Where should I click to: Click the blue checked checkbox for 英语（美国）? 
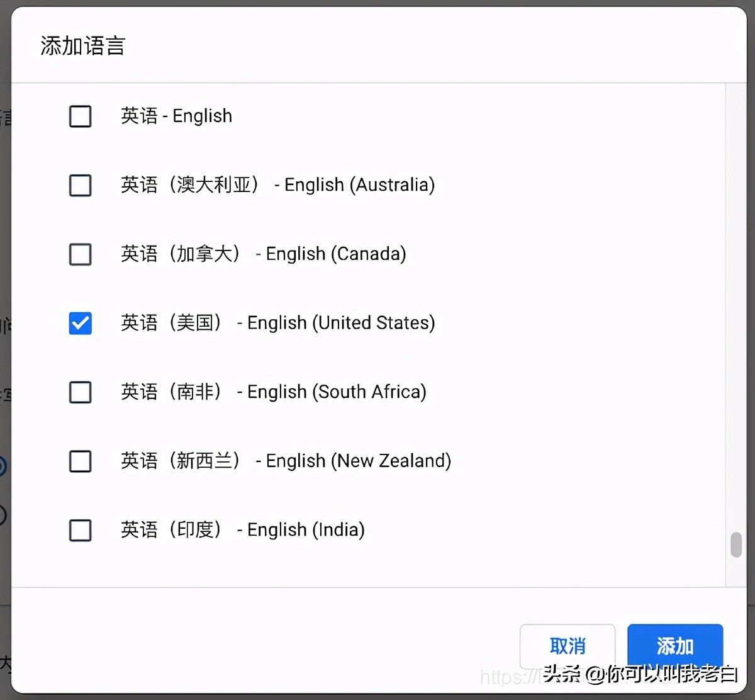81,324
